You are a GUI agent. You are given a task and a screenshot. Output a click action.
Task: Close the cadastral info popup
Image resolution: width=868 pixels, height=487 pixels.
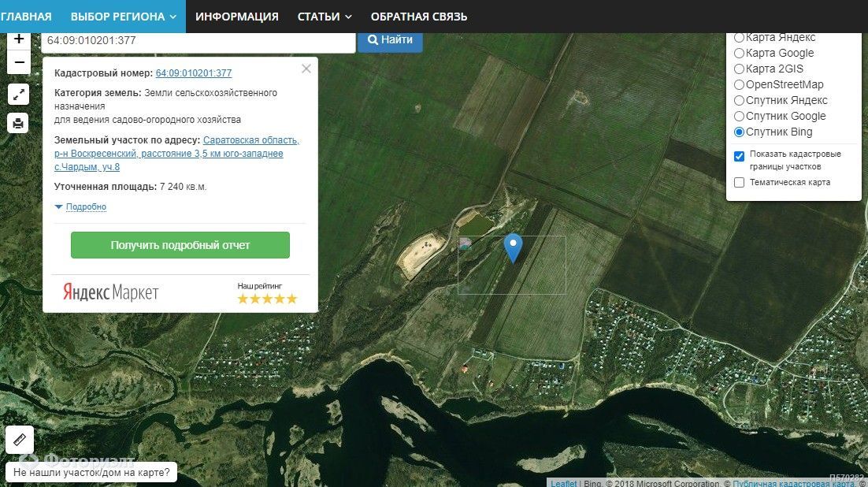click(x=306, y=69)
